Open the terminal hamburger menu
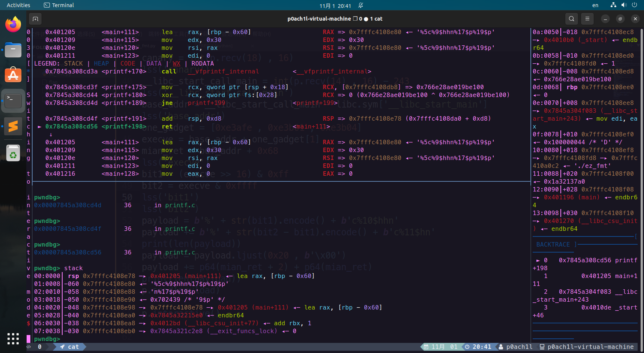644x353 pixels. (587, 19)
